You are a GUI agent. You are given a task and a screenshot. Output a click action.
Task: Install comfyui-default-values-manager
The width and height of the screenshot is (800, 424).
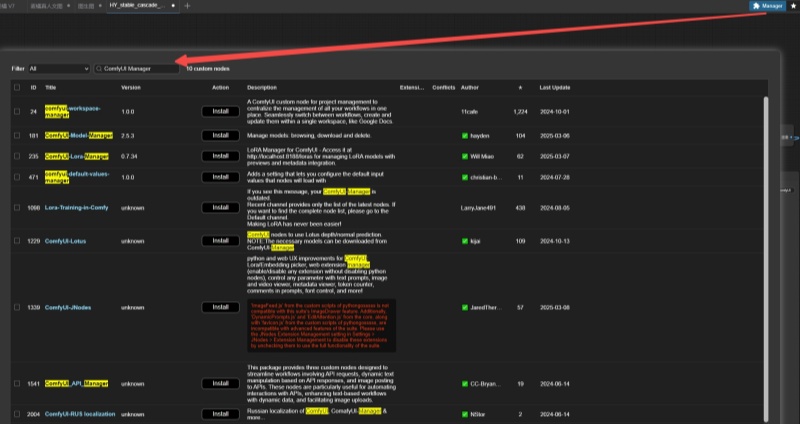point(220,177)
